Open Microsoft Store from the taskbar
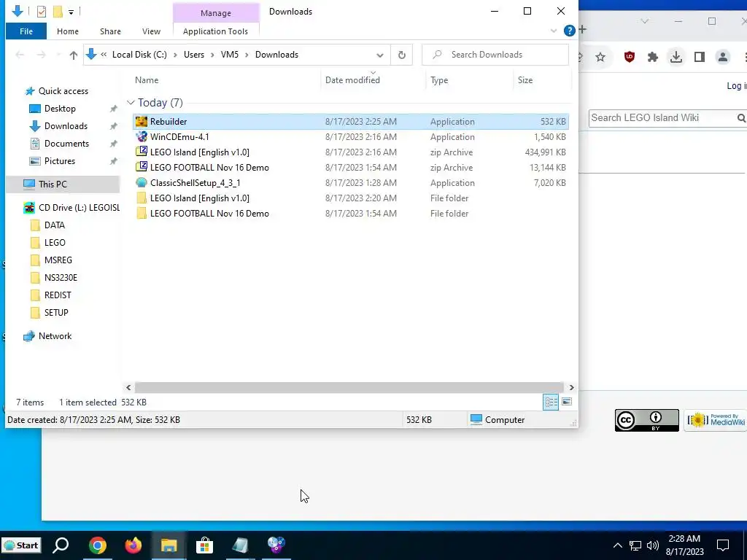This screenshot has width=747, height=560. [x=204, y=545]
